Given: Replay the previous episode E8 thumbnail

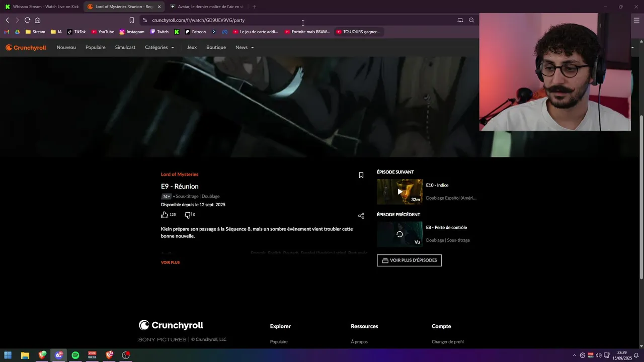Looking at the screenshot, I should [x=399, y=234].
